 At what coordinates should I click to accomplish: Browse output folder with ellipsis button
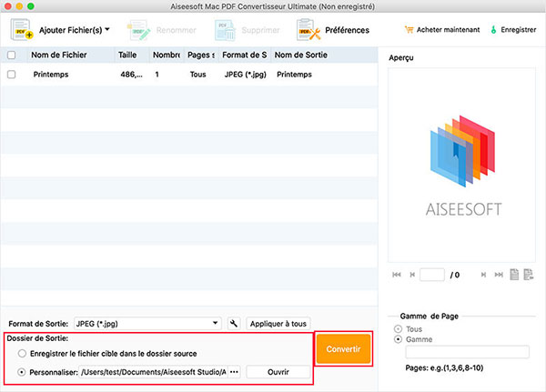pyautogui.click(x=235, y=372)
